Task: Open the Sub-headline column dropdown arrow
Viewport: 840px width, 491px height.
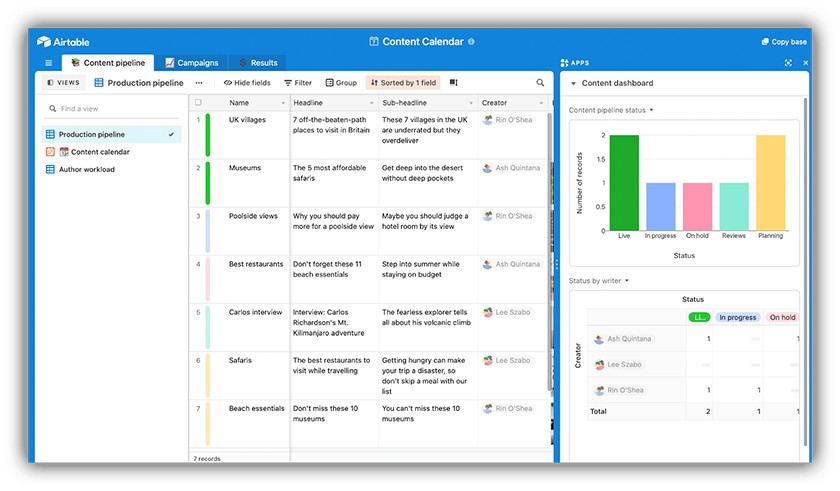Action: [471, 103]
